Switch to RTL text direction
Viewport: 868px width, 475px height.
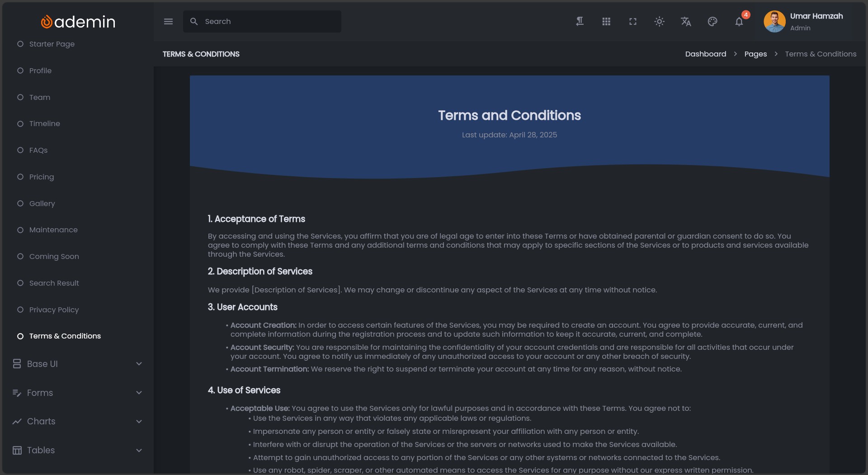[580, 21]
